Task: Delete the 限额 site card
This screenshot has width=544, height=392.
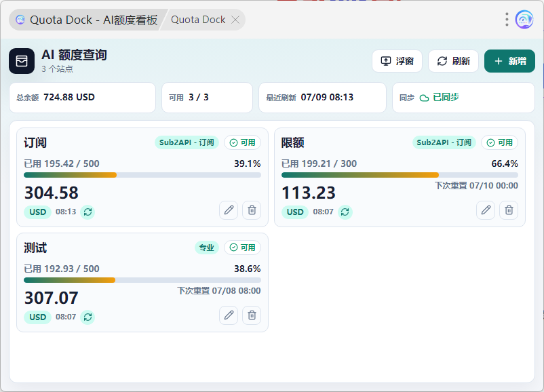Action: pos(509,210)
